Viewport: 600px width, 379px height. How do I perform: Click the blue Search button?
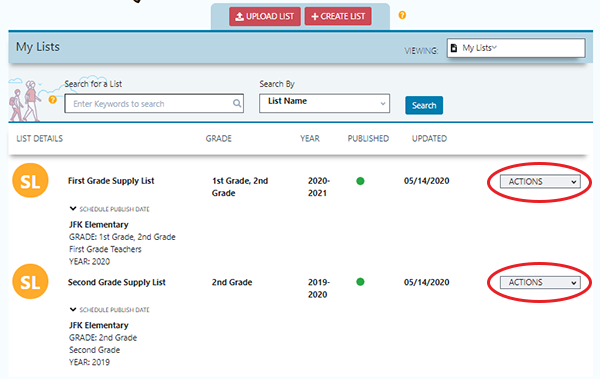tap(424, 105)
